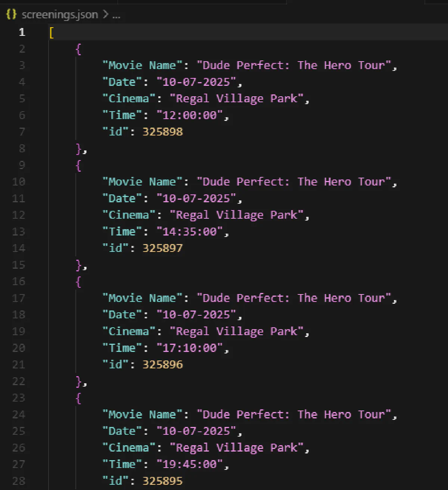The width and height of the screenshot is (448, 490).
Task: Select the screenings.json breadcrumb item
Action: coord(60,15)
